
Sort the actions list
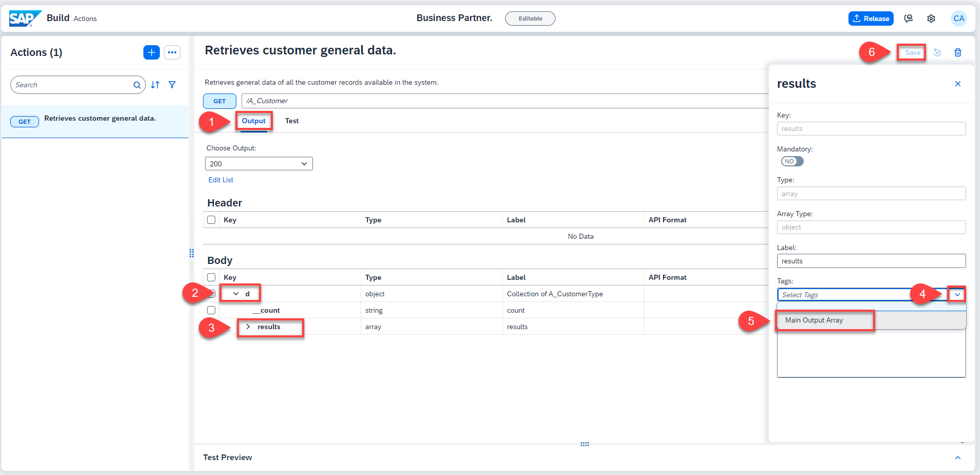[x=155, y=85]
